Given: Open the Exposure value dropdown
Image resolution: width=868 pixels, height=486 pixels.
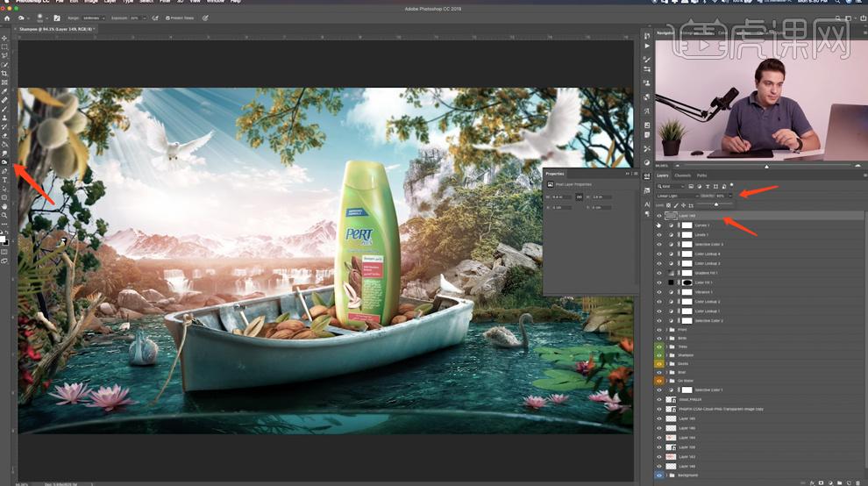Looking at the screenshot, I should point(144,18).
